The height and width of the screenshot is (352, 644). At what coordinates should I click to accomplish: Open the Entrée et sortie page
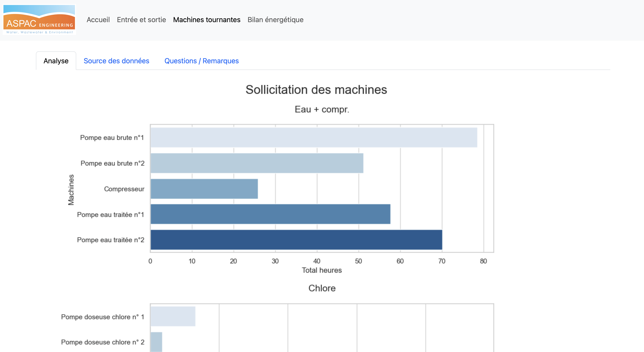click(x=141, y=20)
